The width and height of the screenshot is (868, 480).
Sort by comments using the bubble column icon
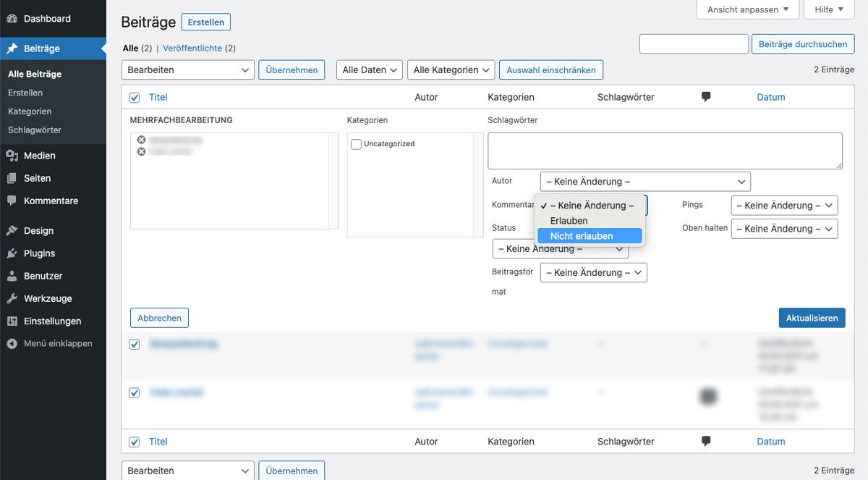coord(705,96)
